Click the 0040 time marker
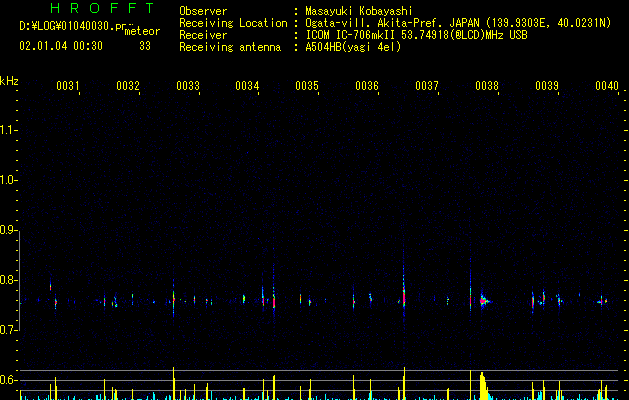Image resolution: width=629 pixels, height=400 pixels. (607, 85)
